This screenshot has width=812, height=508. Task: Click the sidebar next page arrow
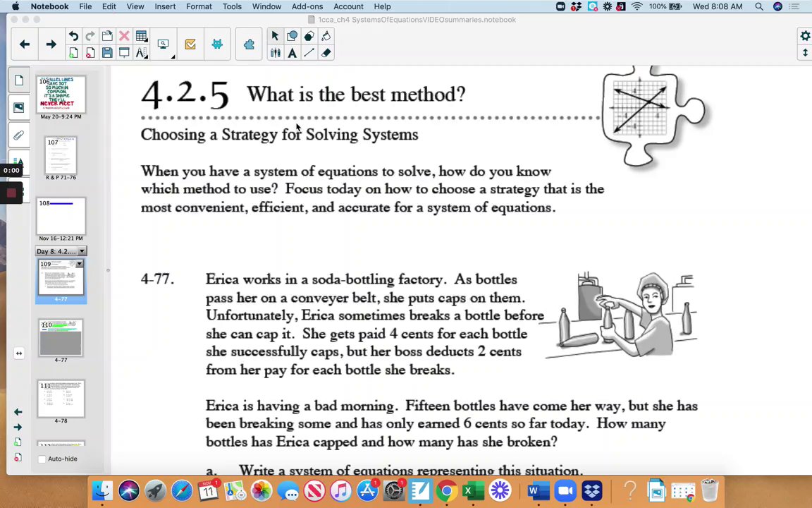(x=18, y=427)
